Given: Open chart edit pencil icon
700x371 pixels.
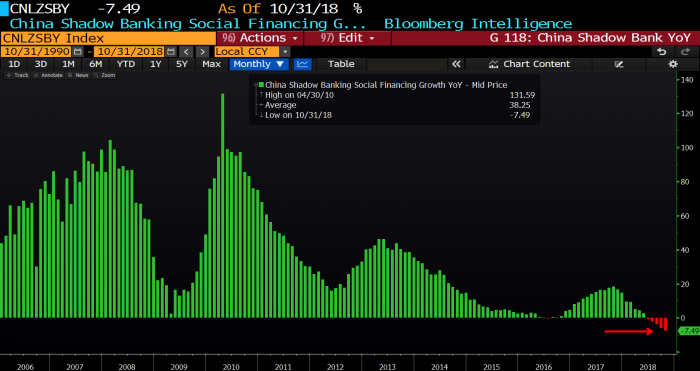Looking at the screenshot, I should point(619,64).
